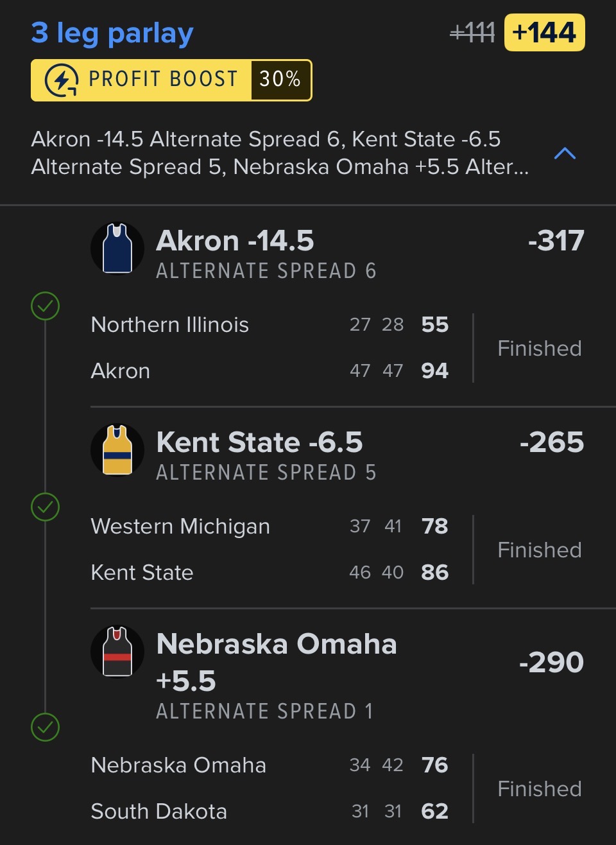Open the 3 leg parlay title
616x845 pixels.
tap(112, 33)
